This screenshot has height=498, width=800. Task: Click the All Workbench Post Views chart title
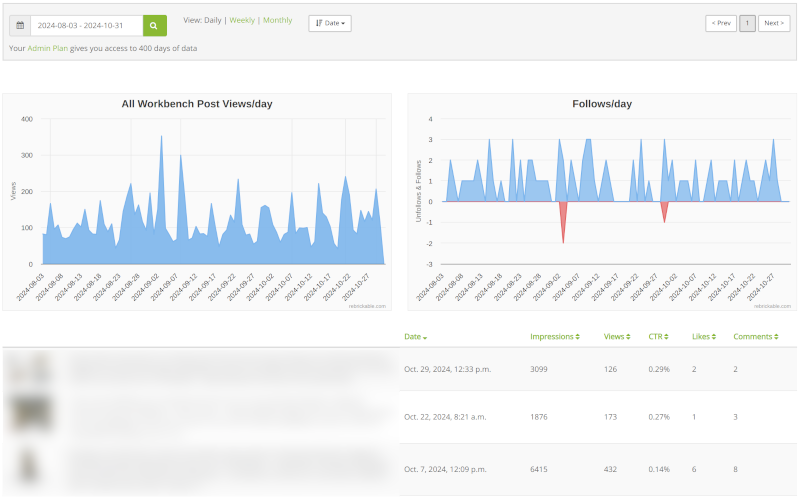(x=197, y=103)
